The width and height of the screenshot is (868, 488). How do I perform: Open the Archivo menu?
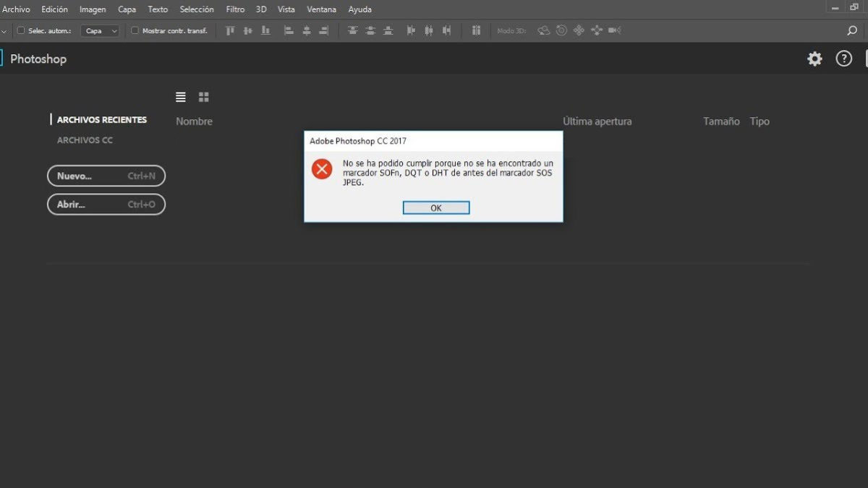[17, 9]
